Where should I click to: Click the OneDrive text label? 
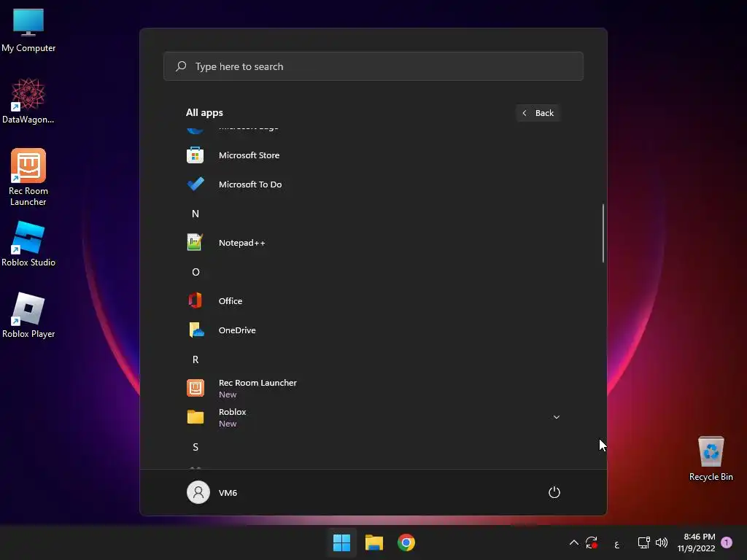click(x=237, y=330)
